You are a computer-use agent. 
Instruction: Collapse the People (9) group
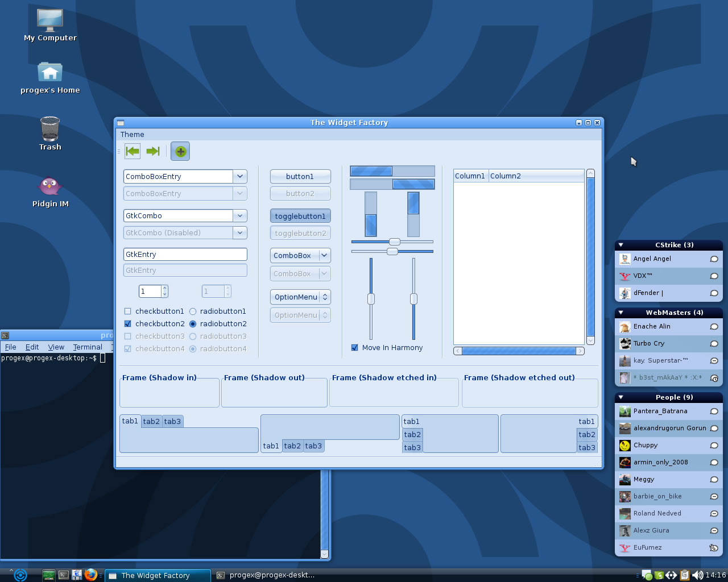621,397
